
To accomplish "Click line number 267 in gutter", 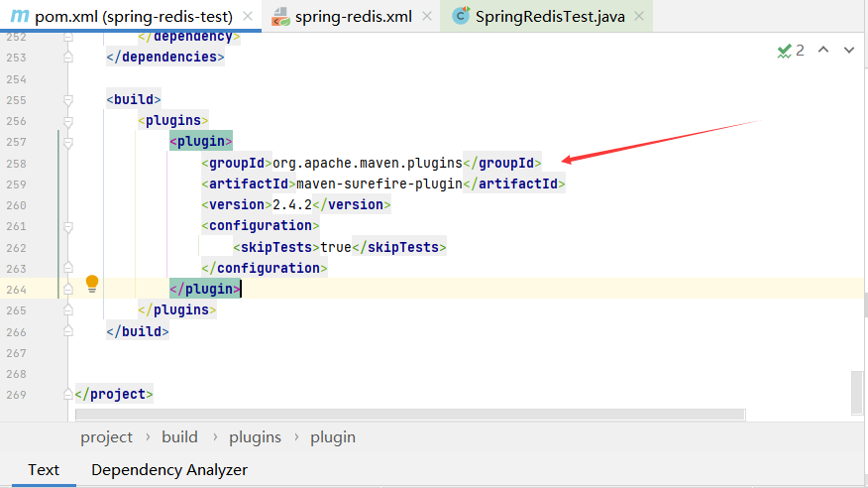I will tap(17, 353).
